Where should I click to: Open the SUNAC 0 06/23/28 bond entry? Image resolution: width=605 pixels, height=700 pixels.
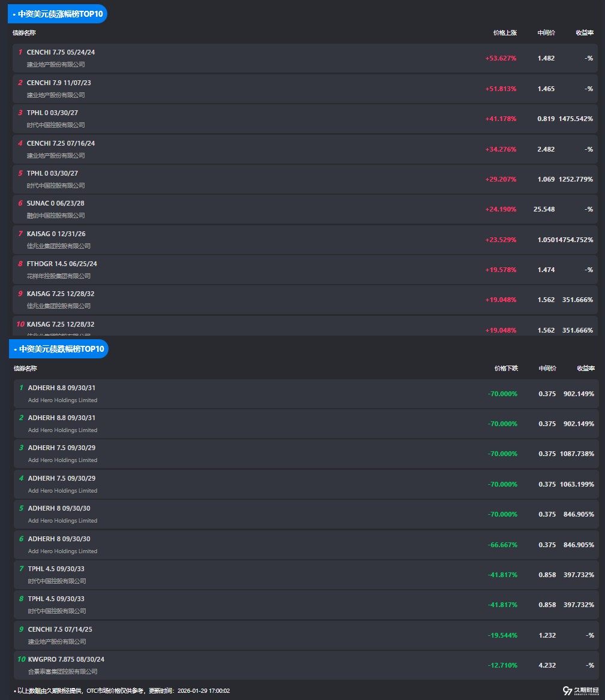pos(55,203)
